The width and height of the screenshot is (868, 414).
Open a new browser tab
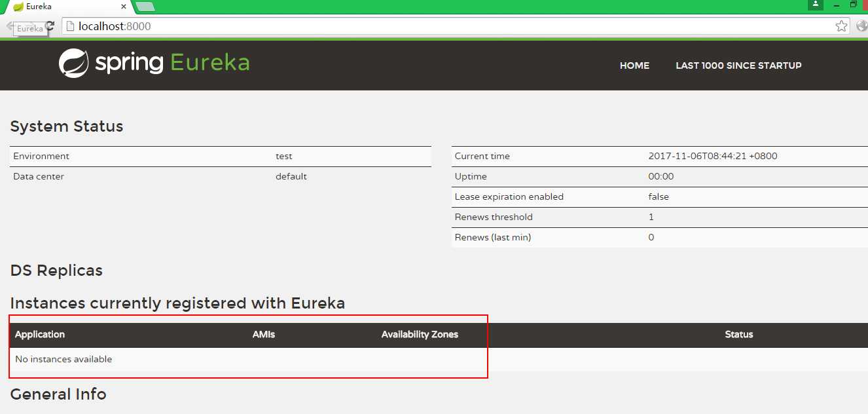coord(145,7)
